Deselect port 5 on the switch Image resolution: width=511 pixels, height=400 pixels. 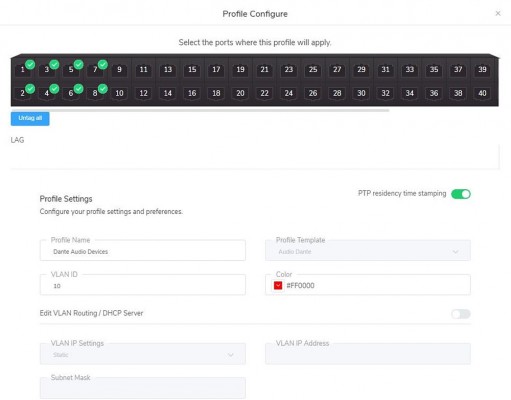tap(71, 70)
